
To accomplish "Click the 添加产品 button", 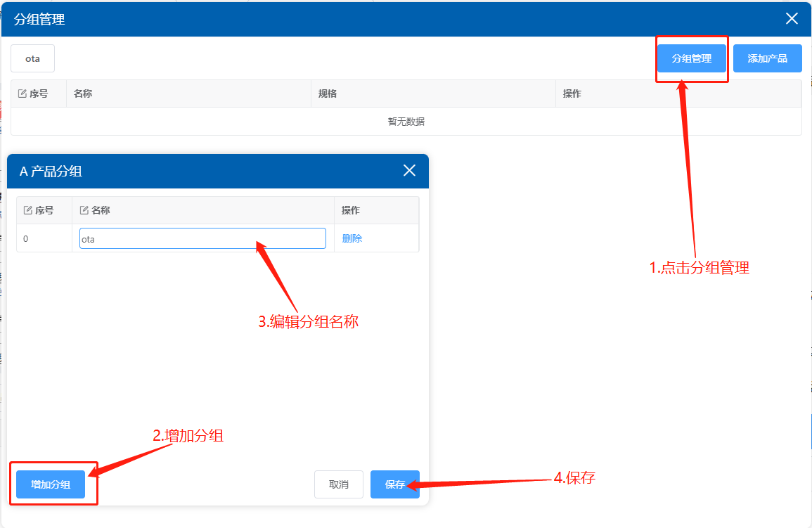I will (767, 59).
